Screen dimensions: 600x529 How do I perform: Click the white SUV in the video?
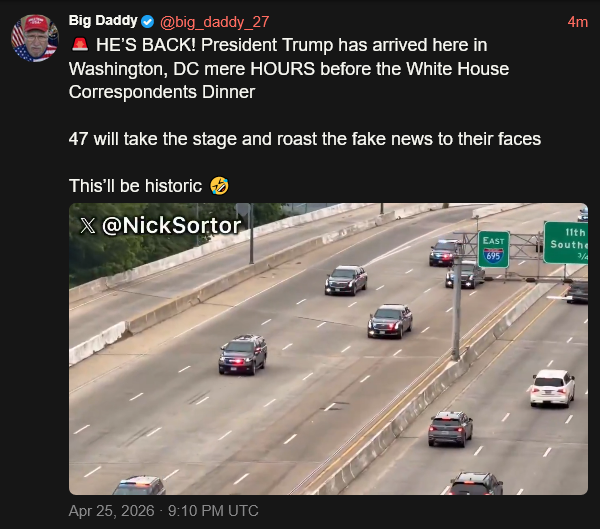point(552,387)
